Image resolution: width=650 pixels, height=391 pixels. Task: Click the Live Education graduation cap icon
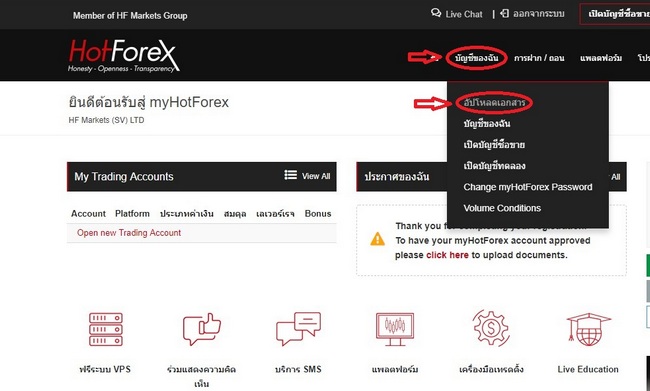pyautogui.click(x=589, y=329)
